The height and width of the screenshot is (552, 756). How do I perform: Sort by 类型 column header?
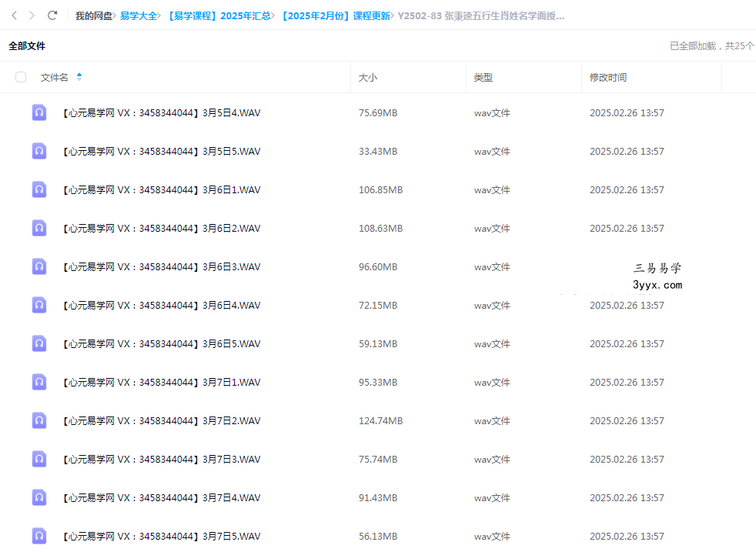click(x=483, y=78)
